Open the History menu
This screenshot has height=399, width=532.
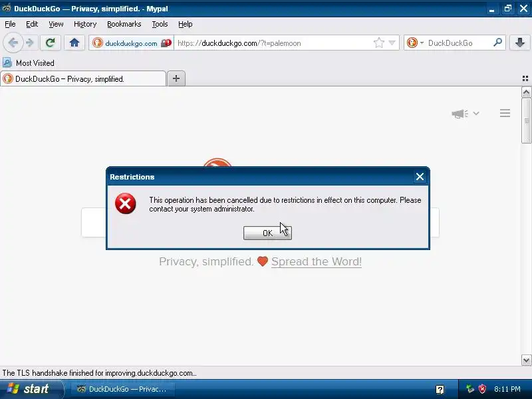(85, 24)
